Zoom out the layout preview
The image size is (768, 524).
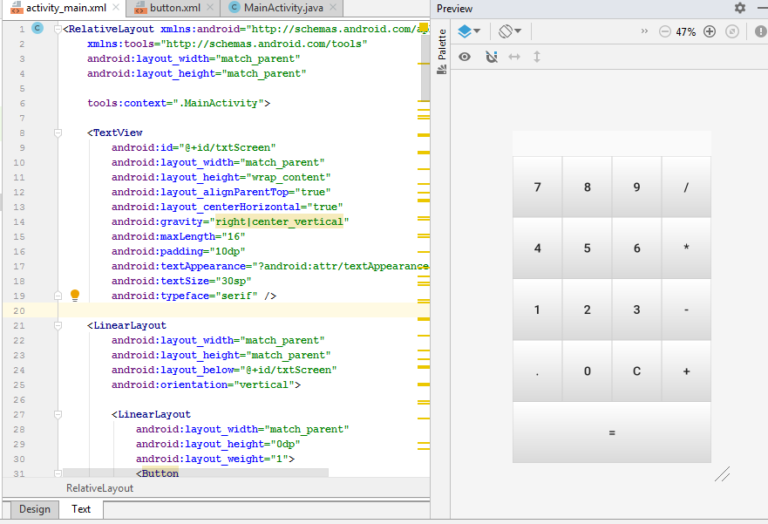665,31
